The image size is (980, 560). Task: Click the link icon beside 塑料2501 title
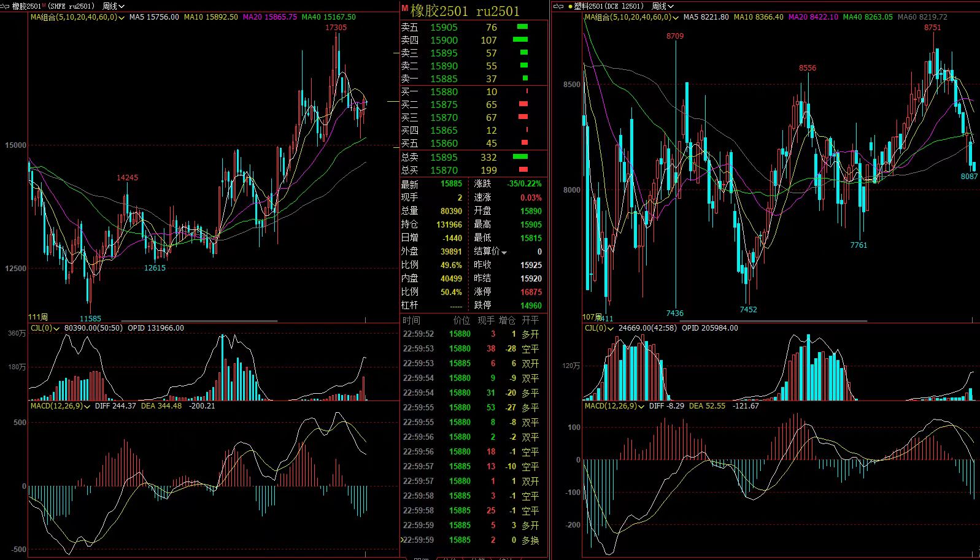point(559,6)
